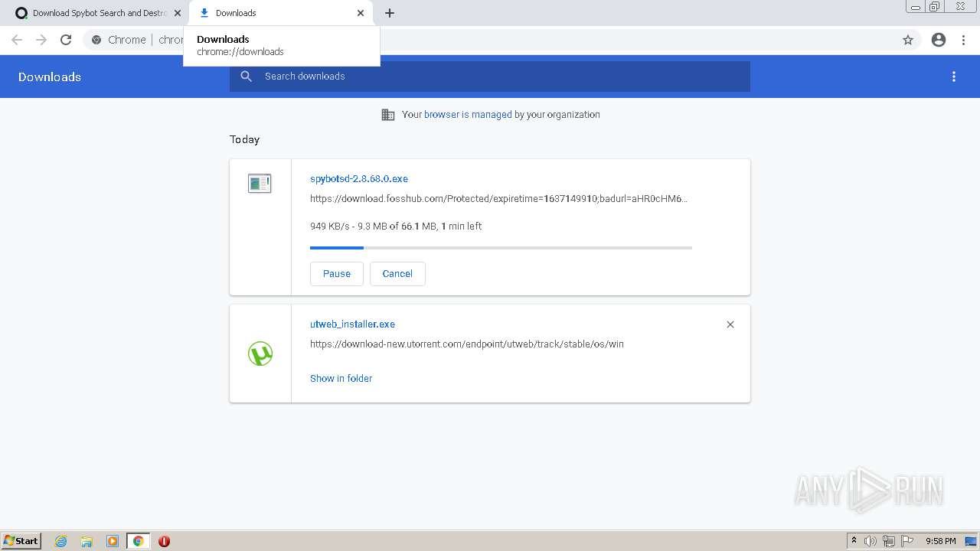This screenshot has width=980, height=551.
Task: Open the Start menu
Action: (21, 541)
